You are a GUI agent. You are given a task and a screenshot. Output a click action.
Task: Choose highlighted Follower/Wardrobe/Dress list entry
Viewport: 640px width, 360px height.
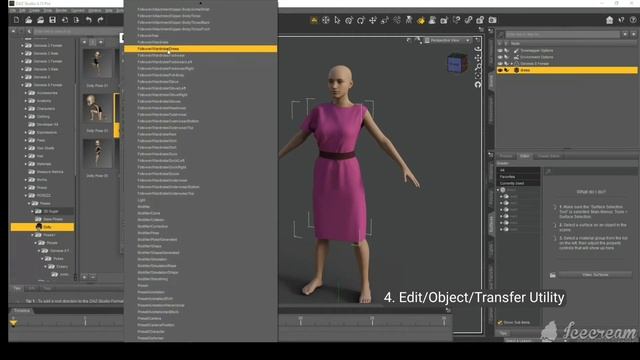click(200, 49)
